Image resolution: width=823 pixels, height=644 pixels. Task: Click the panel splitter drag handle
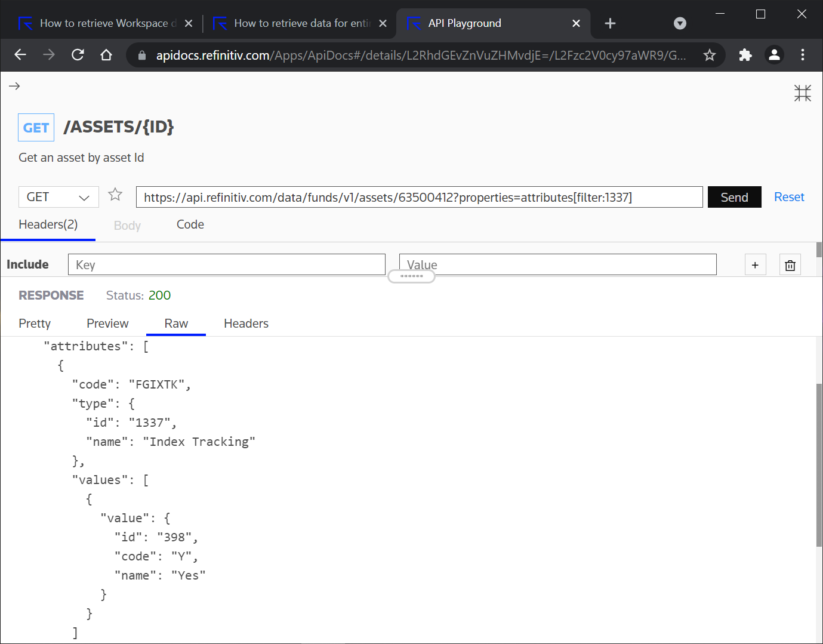click(x=411, y=276)
